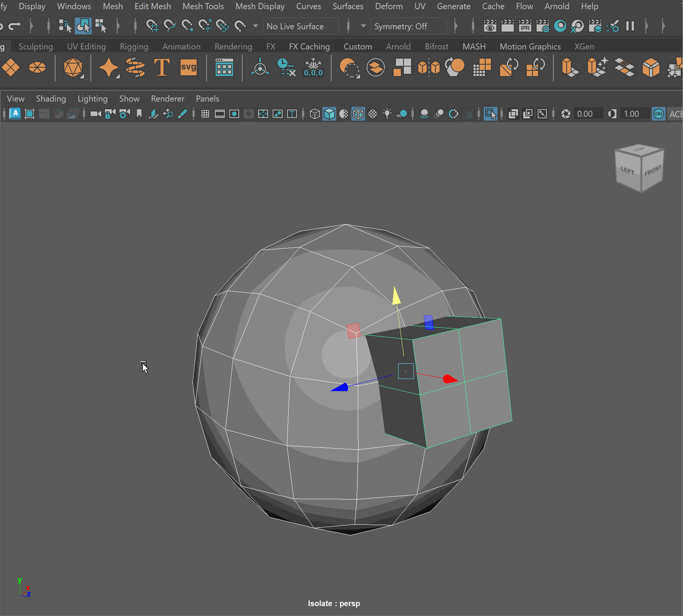Click the Bevel cube shelf icon
683x616 pixels.
click(x=650, y=68)
